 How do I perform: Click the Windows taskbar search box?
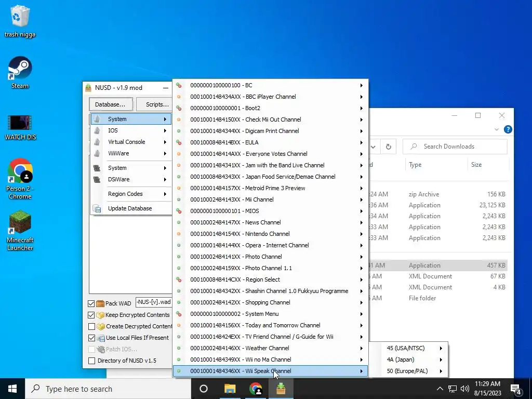coord(108,389)
